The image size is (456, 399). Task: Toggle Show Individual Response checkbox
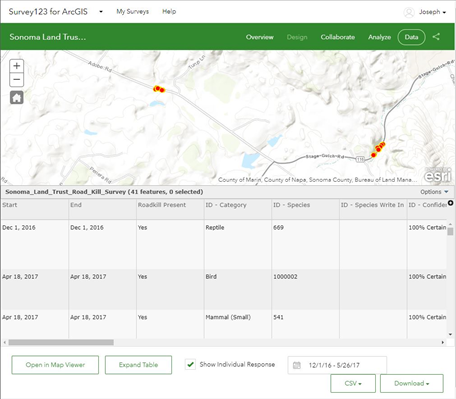click(190, 364)
